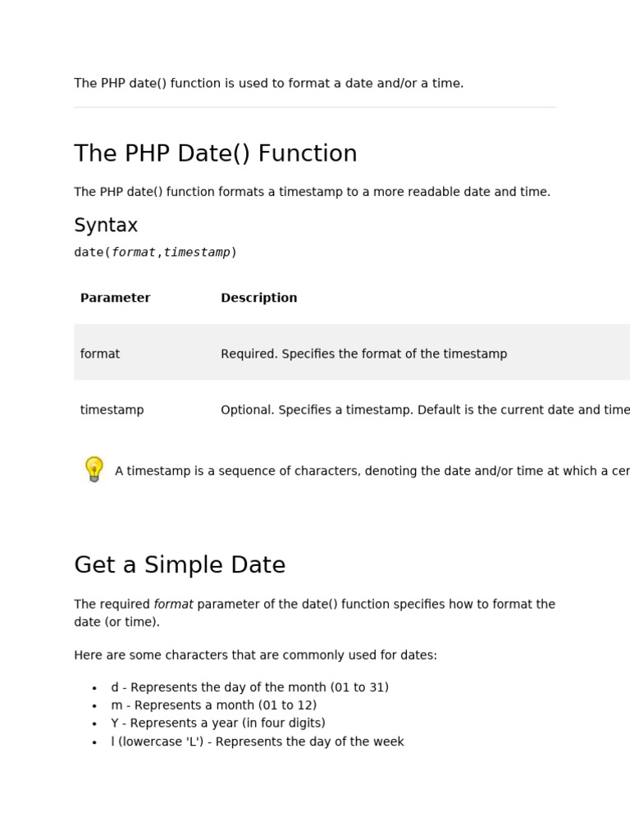
Task: Click the 'd - Represents the day' bullet
Action: pos(249,687)
